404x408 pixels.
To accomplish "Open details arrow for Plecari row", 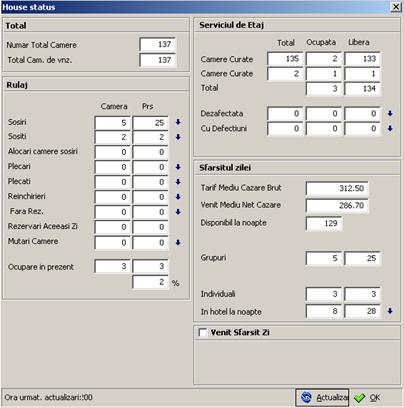I will coord(178,167).
